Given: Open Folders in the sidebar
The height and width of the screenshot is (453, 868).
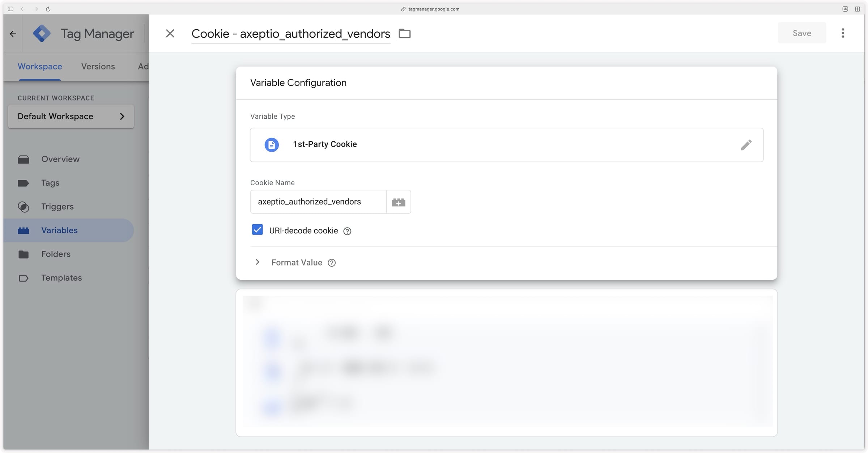Looking at the screenshot, I should (69, 254).
